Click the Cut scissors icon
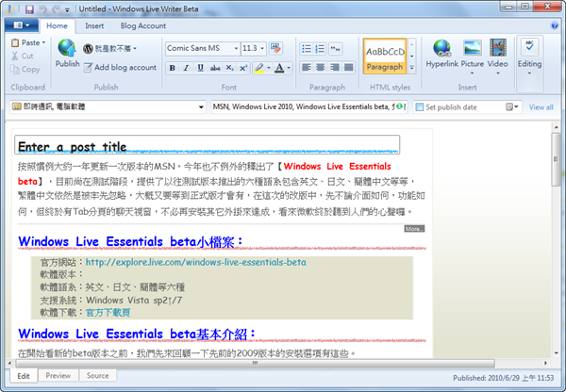Screen dimensions: 566x392 (15, 56)
